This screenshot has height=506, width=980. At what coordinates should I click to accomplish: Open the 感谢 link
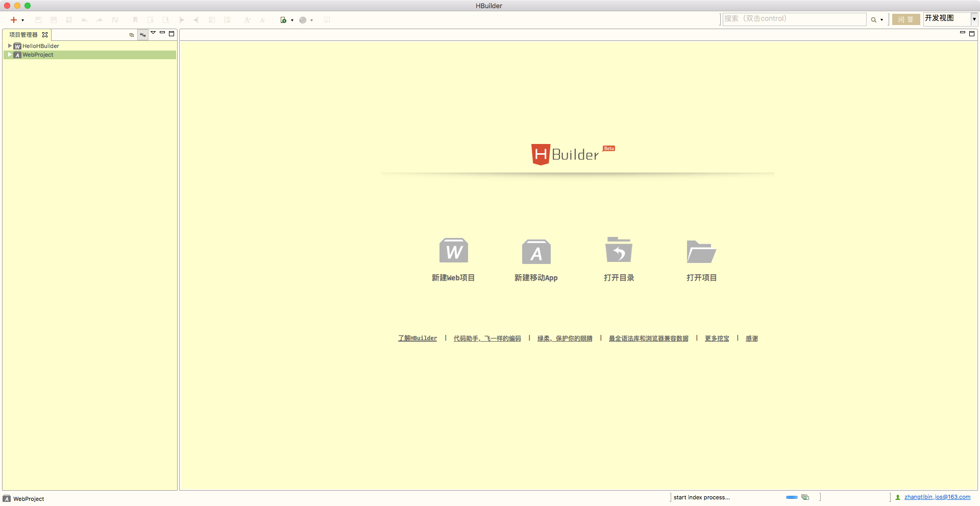click(x=751, y=339)
